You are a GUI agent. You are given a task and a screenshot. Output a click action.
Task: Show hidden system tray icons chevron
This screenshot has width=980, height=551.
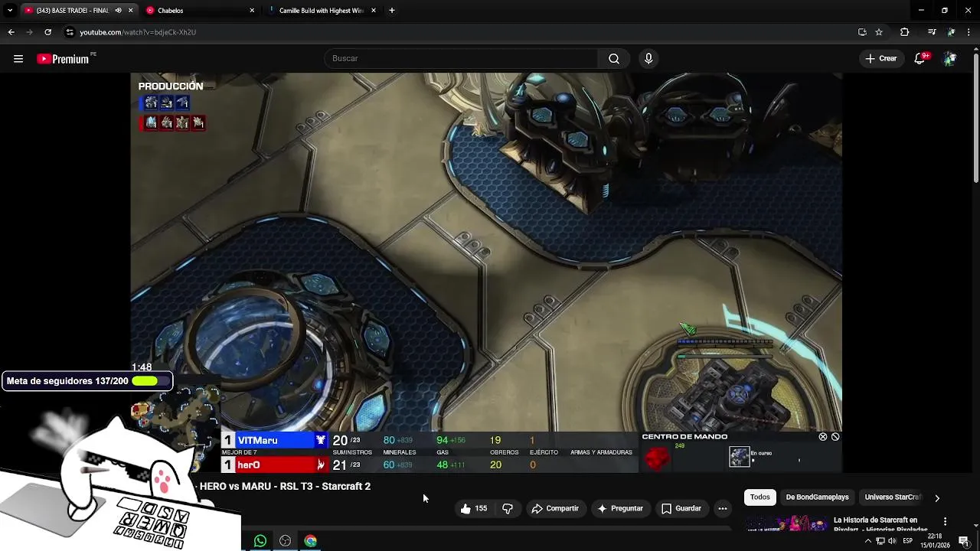pos(868,541)
